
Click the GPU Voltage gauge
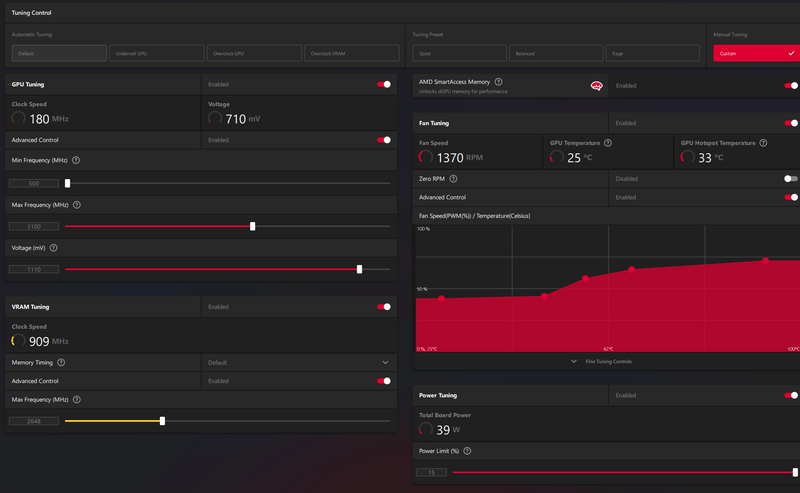click(215, 118)
